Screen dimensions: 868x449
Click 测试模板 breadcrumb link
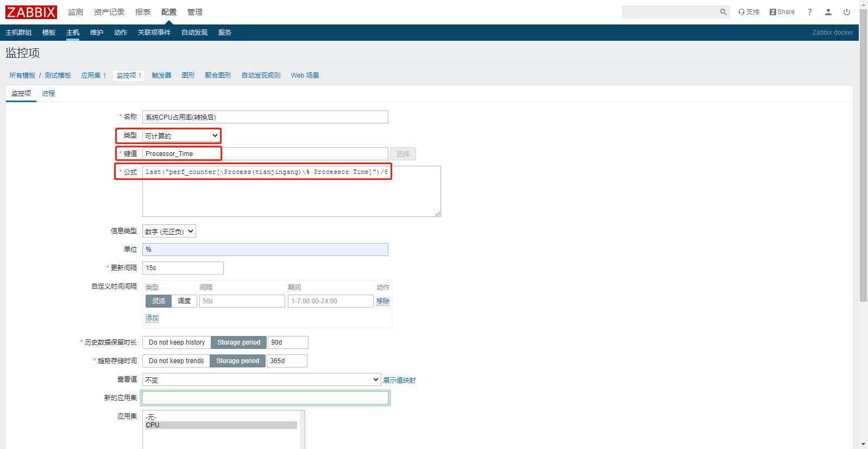[58, 76]
